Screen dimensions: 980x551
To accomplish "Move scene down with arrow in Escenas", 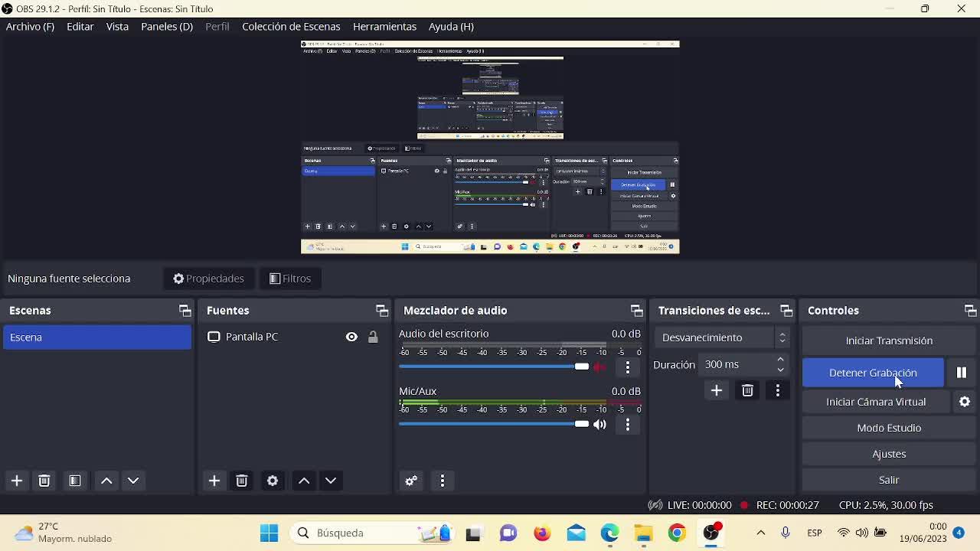I will coord(133,481).
